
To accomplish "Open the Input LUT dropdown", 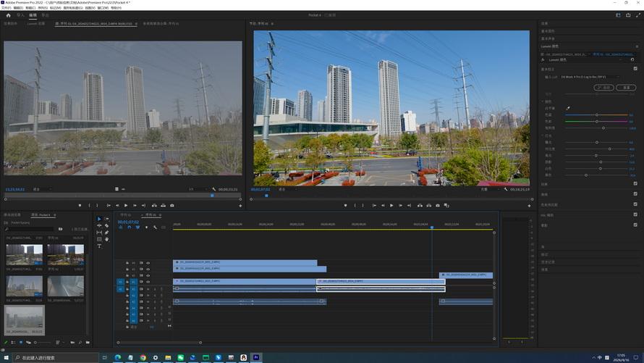I will 590,77.
